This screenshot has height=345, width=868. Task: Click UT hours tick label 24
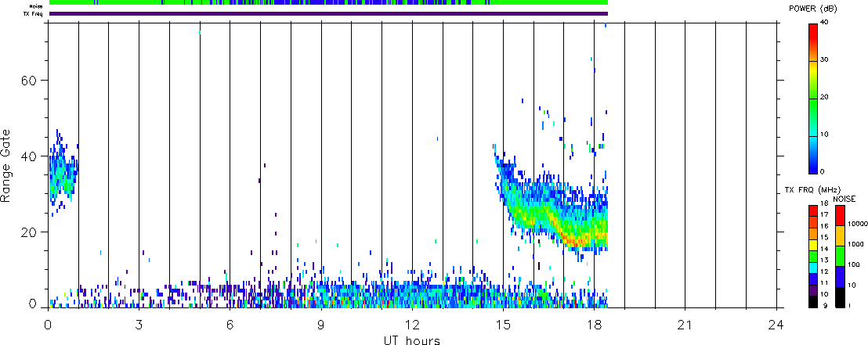776,325
